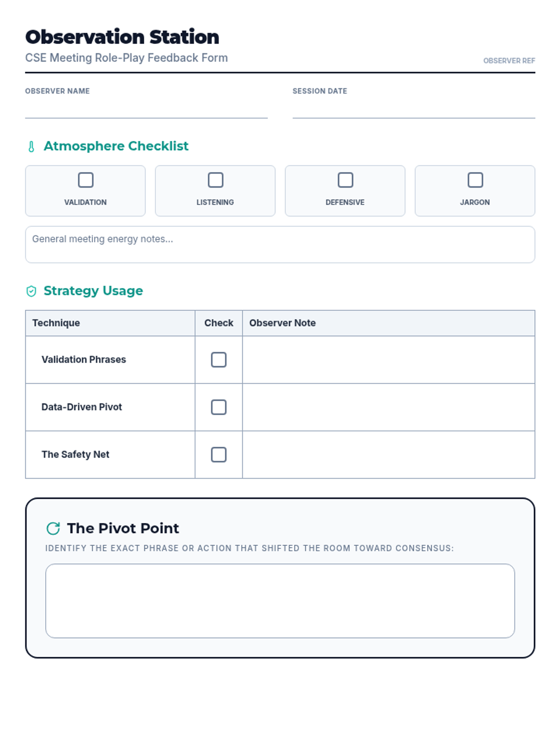
Task: Select The Safety Net observer note cell
Action: [x=388, y=454]
